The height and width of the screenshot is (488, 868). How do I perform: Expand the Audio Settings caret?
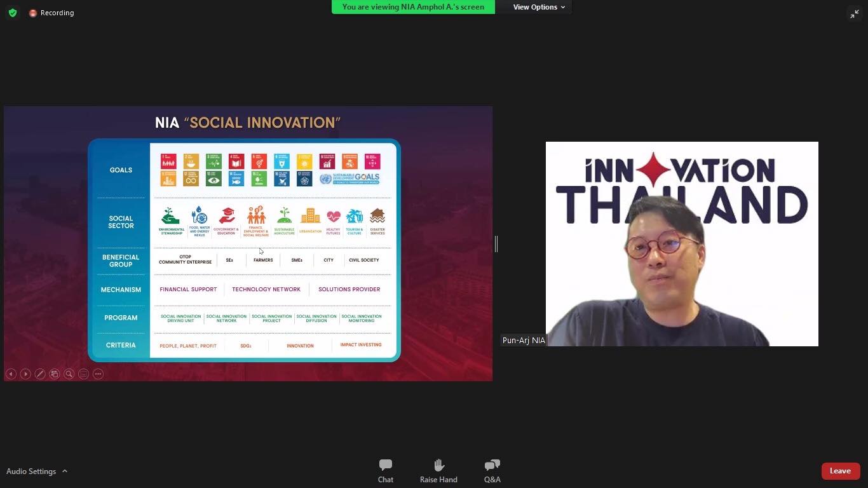tap(65, 471)
